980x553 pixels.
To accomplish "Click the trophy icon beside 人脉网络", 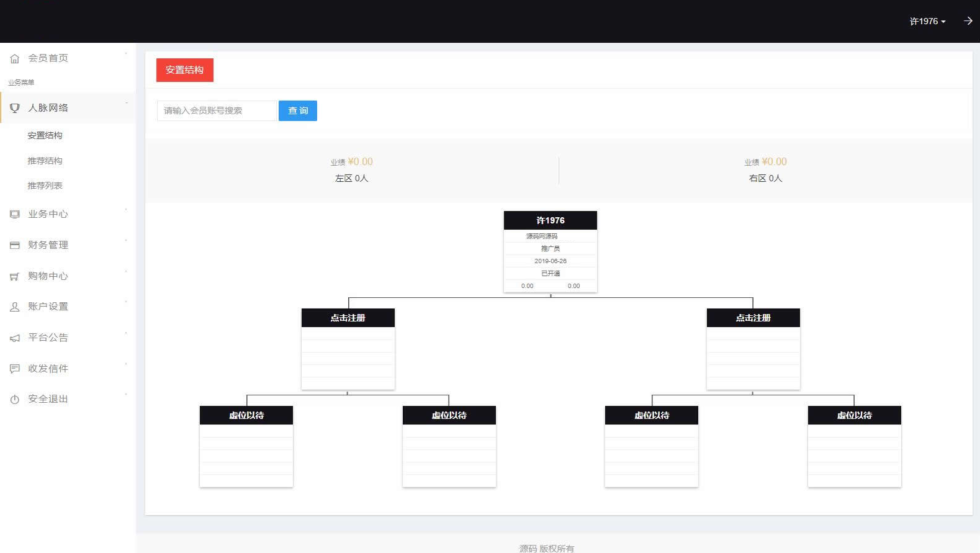I will (x=15, y=108).
